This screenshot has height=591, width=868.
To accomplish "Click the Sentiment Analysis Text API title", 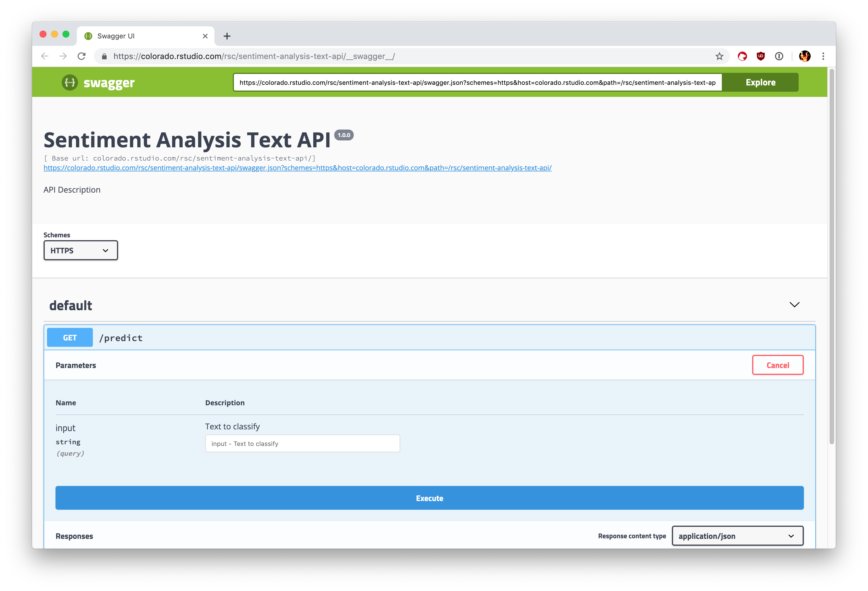I will pyautogui.click(x=187, y=140).
